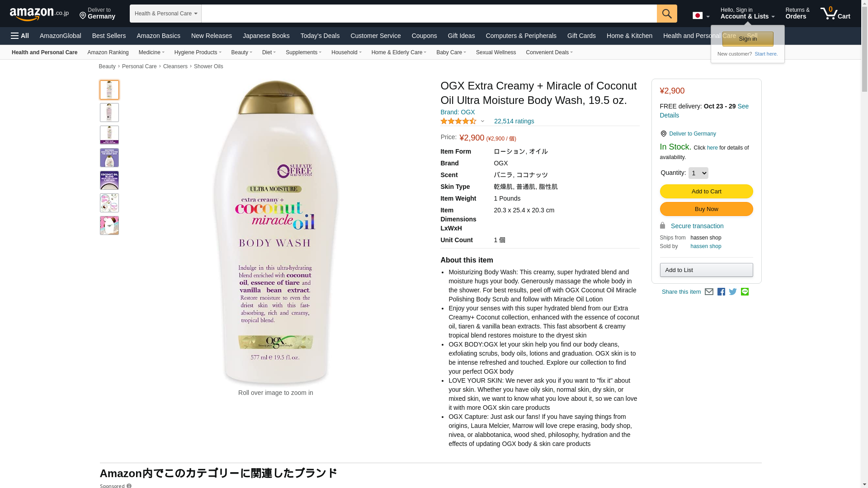Share this item on Facebook
Image resolution: width=868 pixels, height=488 pixels.
click(x=721, y=292)
